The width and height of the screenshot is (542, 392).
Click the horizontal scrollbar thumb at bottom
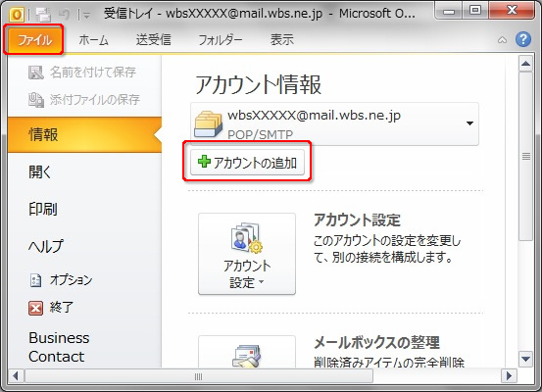tap(199, 376)
